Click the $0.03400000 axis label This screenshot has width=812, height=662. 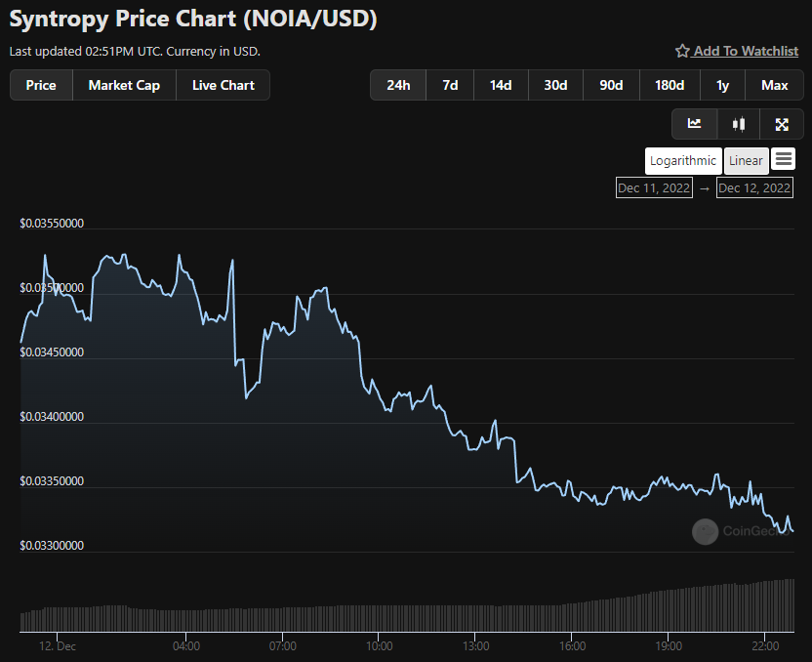tap(52, 417)
